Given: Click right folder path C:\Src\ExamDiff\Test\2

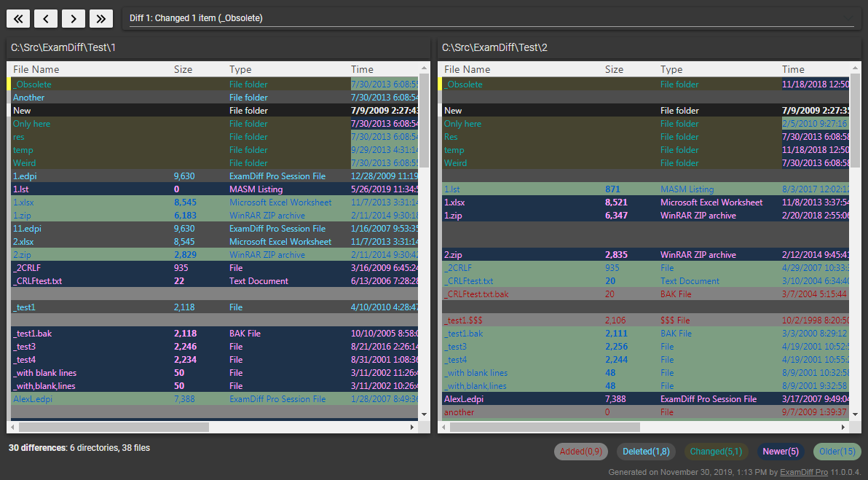Looking at the screenshot, I should click(494, 47).
